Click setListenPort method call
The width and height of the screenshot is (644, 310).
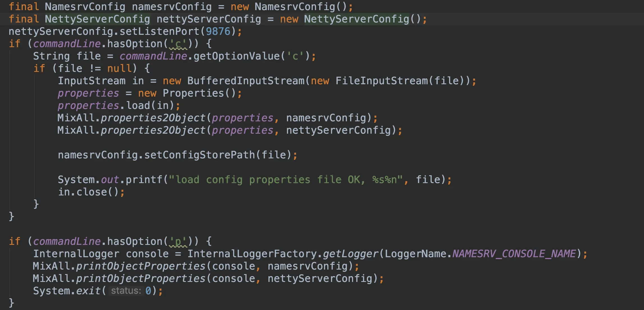159,31
